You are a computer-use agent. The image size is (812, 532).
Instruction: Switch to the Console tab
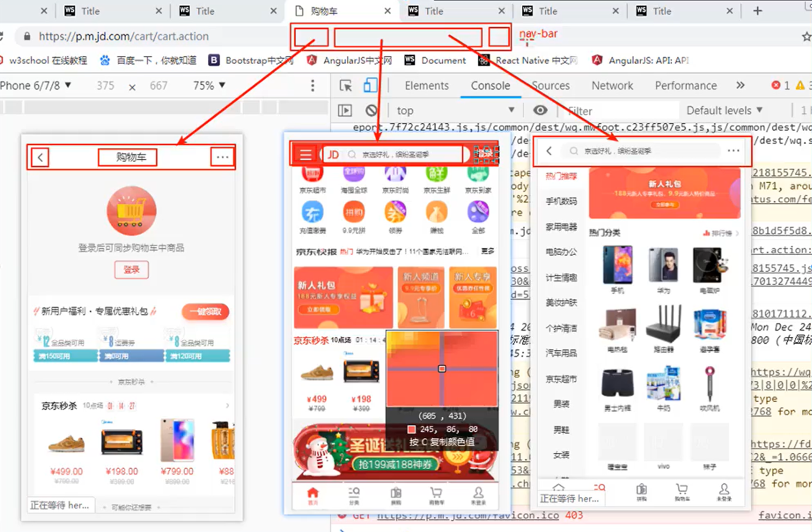tap(490, 85)
